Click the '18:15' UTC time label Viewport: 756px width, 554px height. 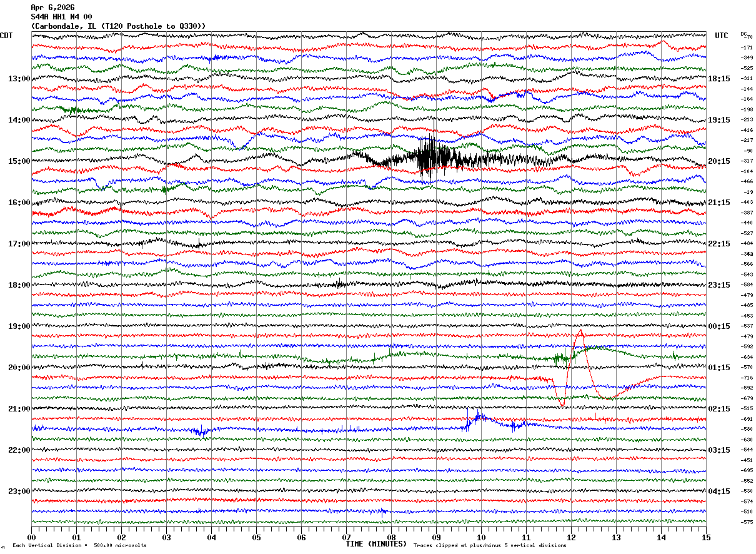[719, 79]
